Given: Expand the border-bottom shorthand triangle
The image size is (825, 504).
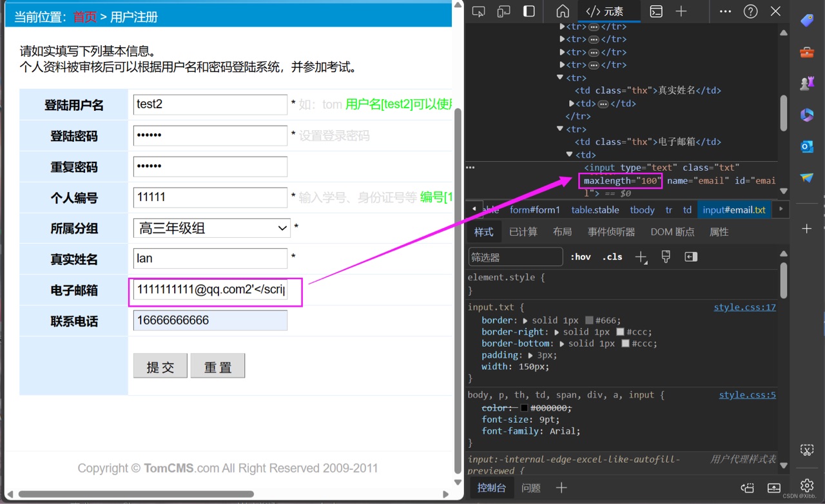Looking at the screenshot, I should [x=562, y=344].
